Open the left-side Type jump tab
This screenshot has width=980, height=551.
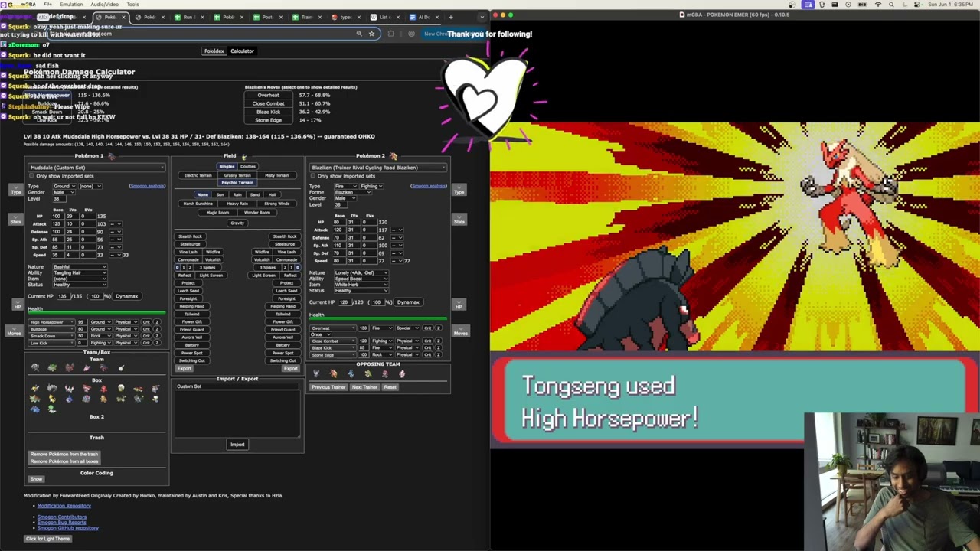tap(15, 191)
